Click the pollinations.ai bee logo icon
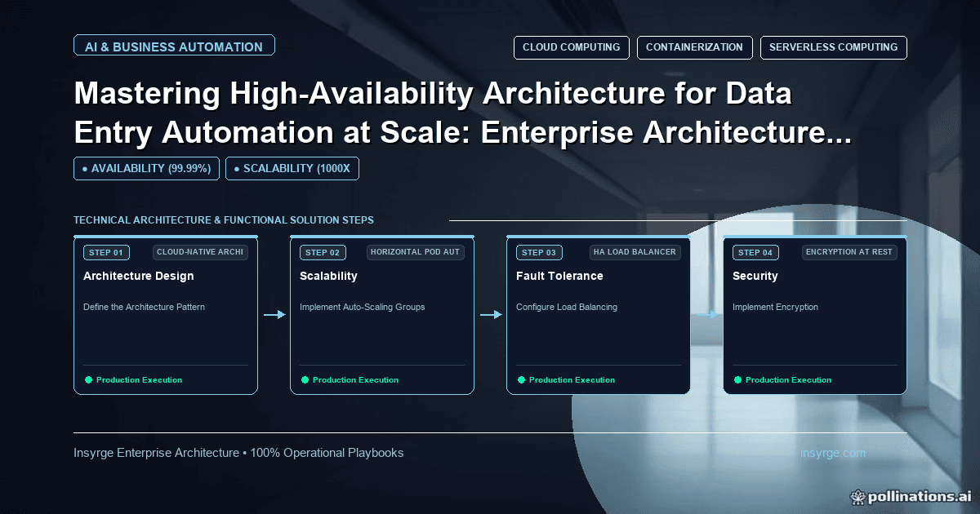The height and width of the screenshot is (514, 980). point(857,496)
